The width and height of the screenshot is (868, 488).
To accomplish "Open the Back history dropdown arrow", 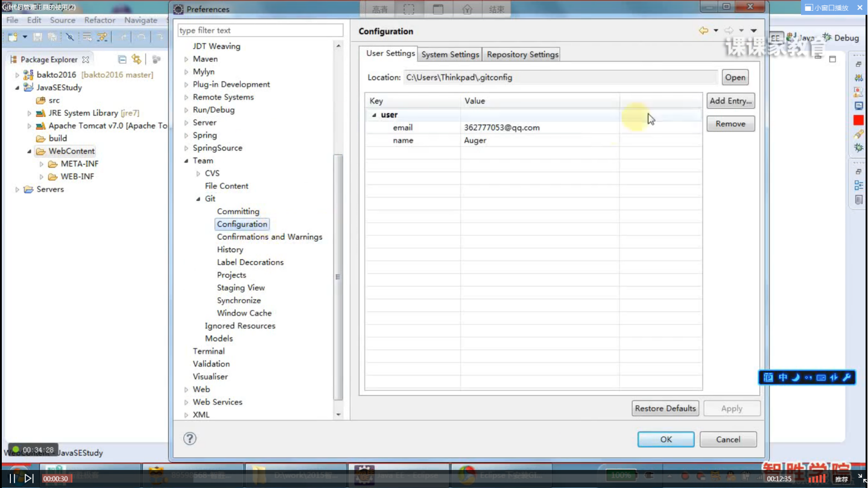I will coord(716,31).
